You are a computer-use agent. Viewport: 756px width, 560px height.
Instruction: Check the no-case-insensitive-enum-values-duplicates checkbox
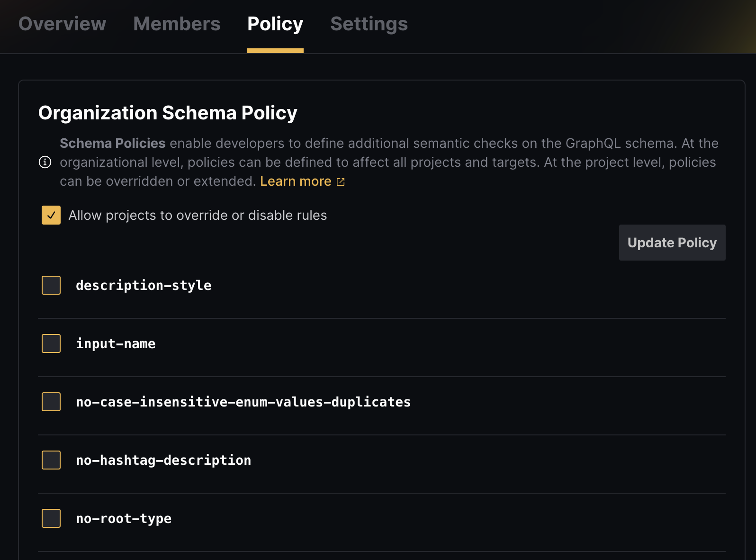[51, 402]
